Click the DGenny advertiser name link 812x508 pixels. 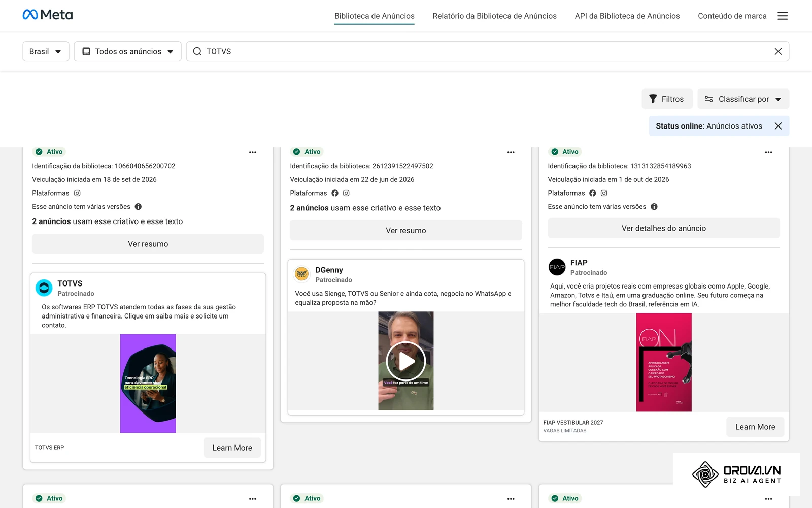pyautogui.click(x=329, y=270)
